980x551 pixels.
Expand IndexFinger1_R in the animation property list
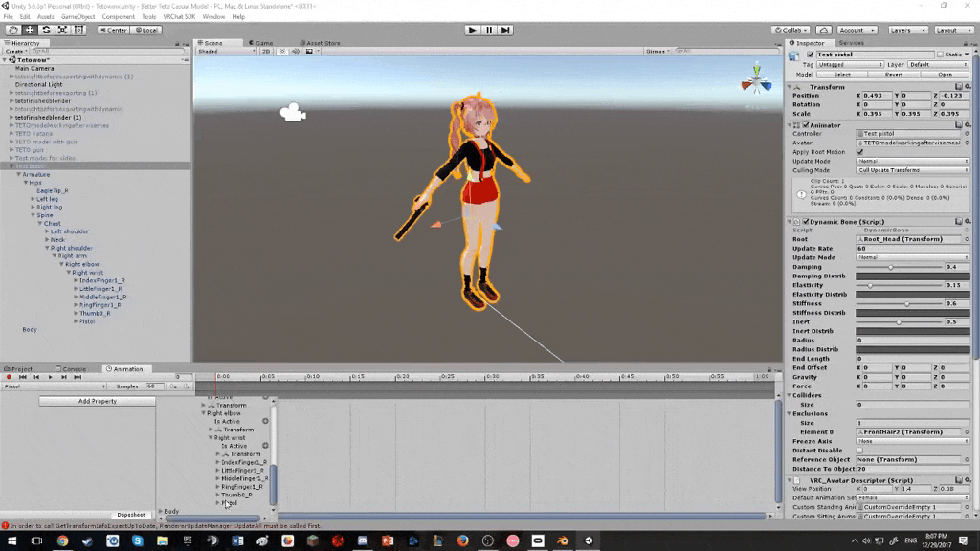point(217,462)
